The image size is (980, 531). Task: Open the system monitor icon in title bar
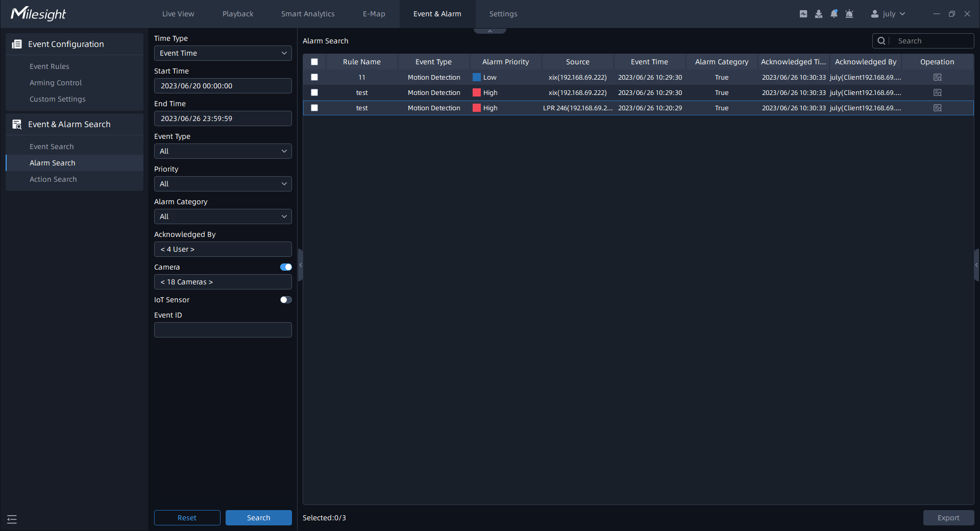[x=803, y=14]
